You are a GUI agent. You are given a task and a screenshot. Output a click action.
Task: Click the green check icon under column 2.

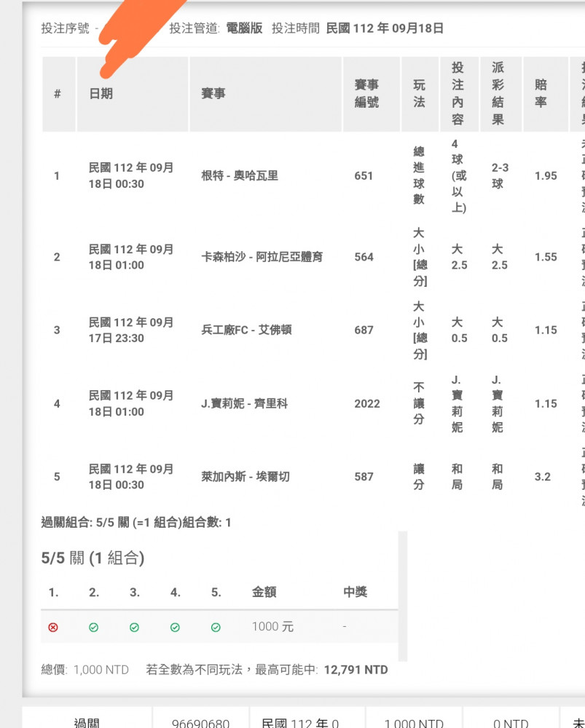tap(93, 628)
